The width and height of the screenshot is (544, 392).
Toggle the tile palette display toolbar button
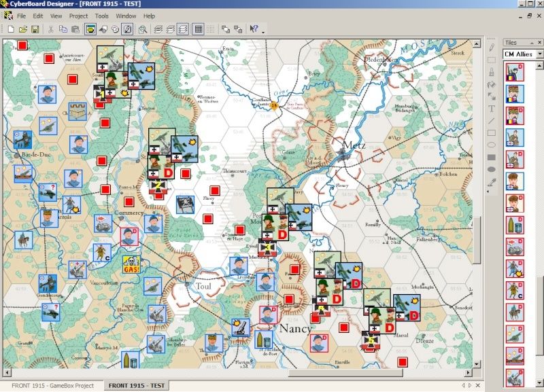[x=90, y=29]
